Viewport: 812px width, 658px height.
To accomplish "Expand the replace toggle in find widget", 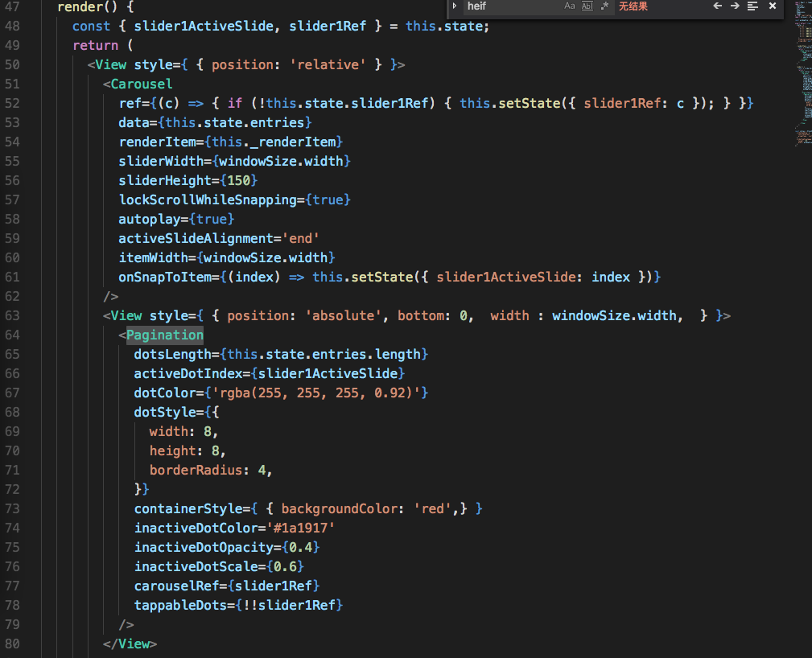I will (455, 6).
